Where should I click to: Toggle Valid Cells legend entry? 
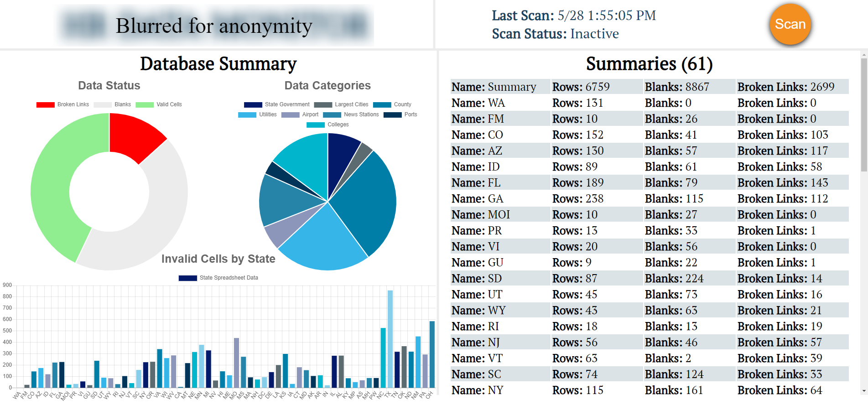click(x=159, y=104)
